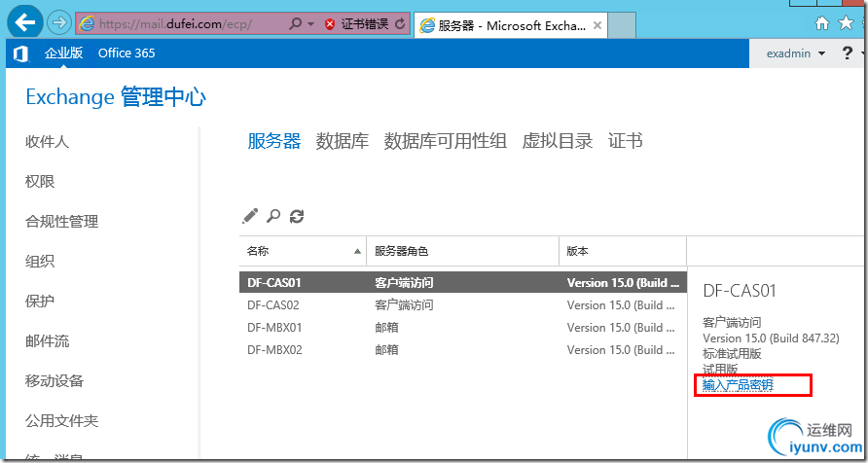Click the browser home icon
Screen dimensions: 868x463
pos(822,22)
